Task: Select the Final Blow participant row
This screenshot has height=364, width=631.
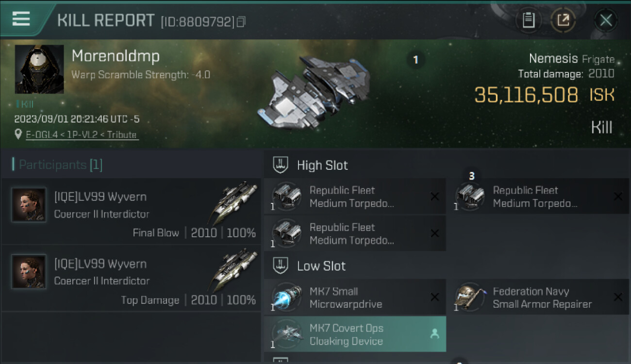Action: click(x=131, y=211)
